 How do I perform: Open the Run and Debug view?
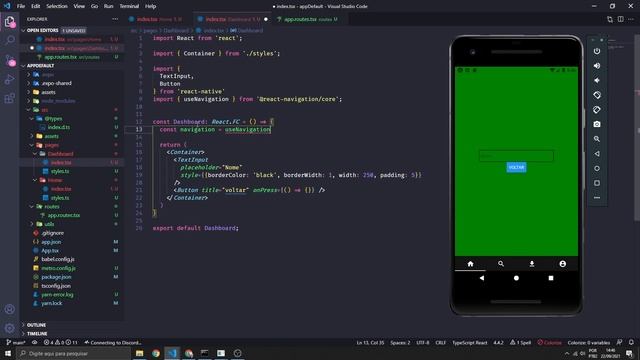[9, 79]
